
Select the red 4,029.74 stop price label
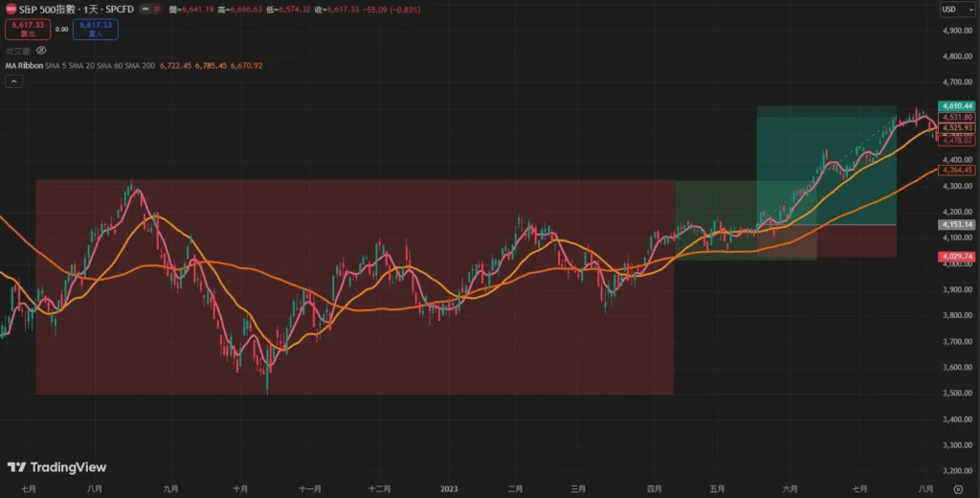tap(957, 257)
